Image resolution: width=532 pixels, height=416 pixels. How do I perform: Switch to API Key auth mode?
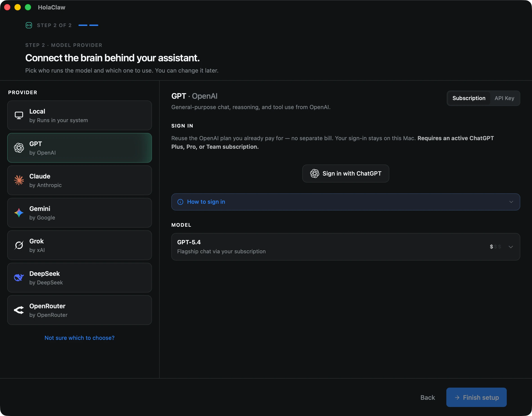coord(504,98)
